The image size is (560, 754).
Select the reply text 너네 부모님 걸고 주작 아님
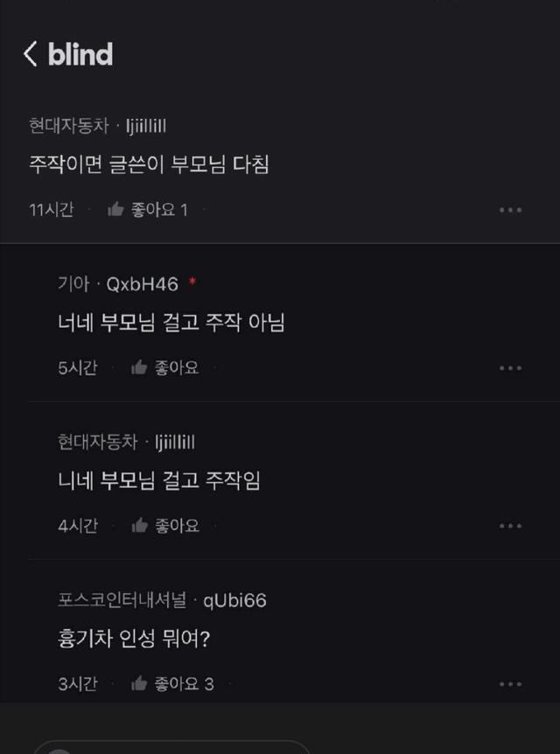point(171,324)
